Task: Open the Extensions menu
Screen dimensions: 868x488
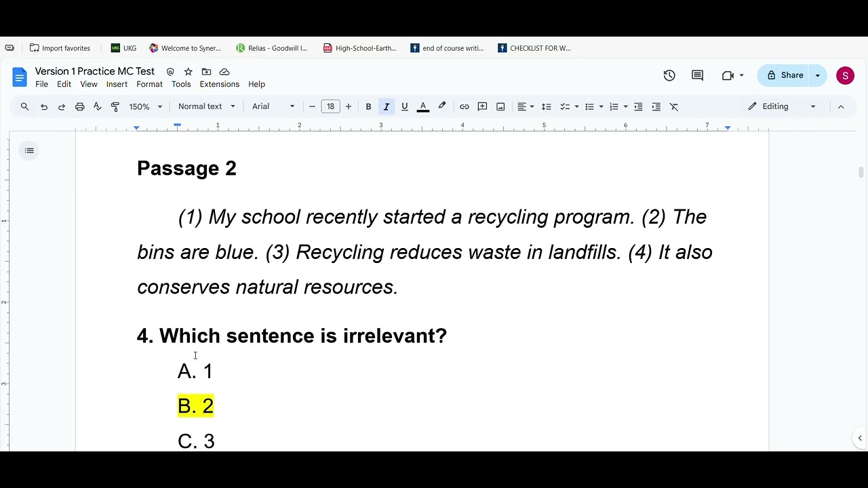Action: click(219, 84)
